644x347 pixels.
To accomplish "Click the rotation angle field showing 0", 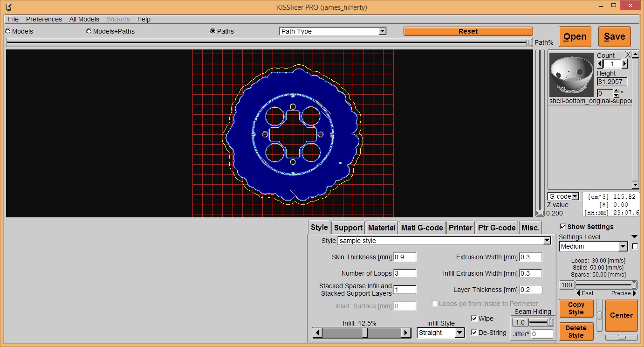I will click(x=605, y=93).
